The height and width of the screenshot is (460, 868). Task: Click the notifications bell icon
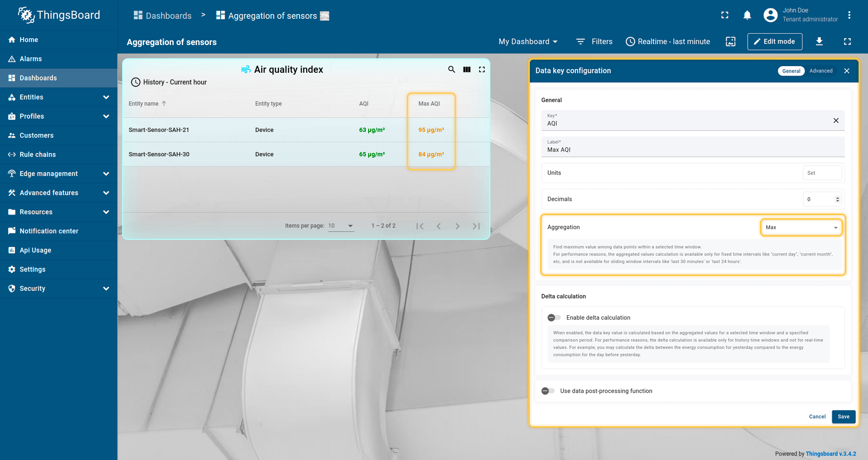tap(747, 15)
